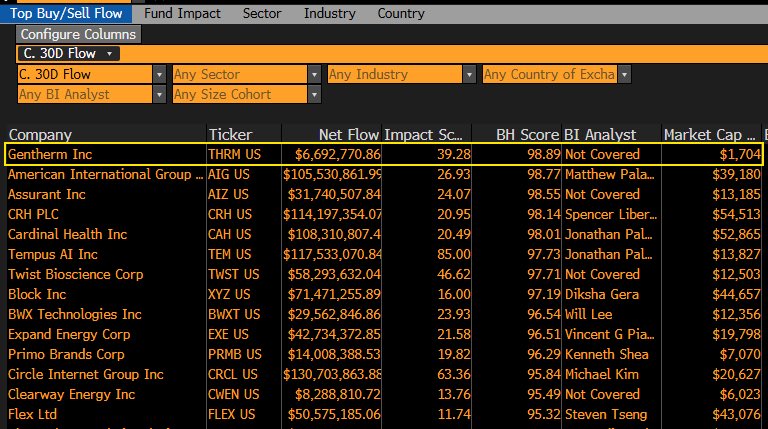This screenshot has height=429, width=768.
Task: Select the Block Inc company name
Action: click(37, 294)
